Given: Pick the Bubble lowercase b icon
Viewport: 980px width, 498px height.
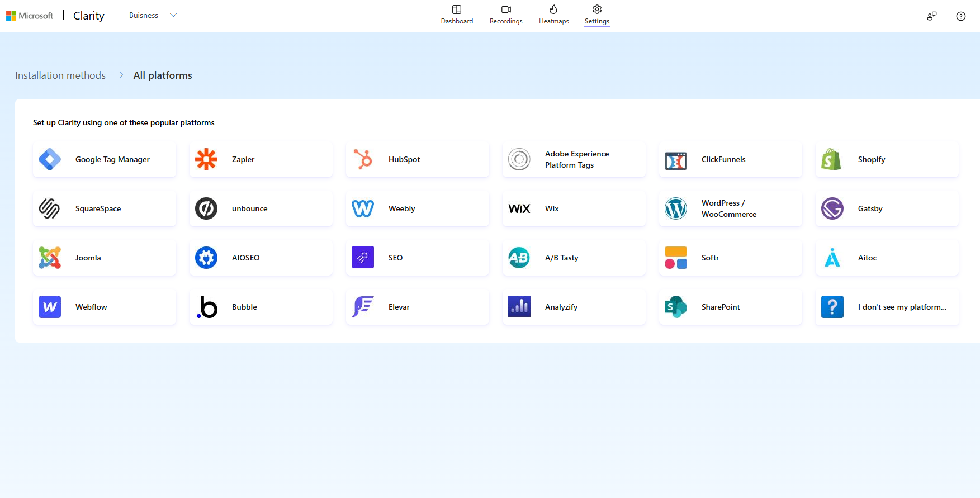Looking at the screenshot, I should click(207, 307).
